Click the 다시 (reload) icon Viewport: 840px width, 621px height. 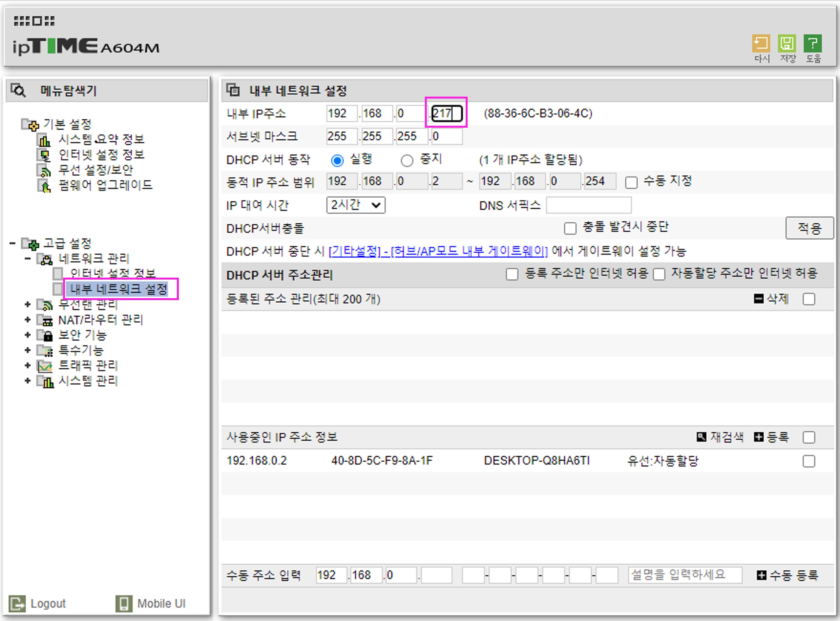click(761, 44)
